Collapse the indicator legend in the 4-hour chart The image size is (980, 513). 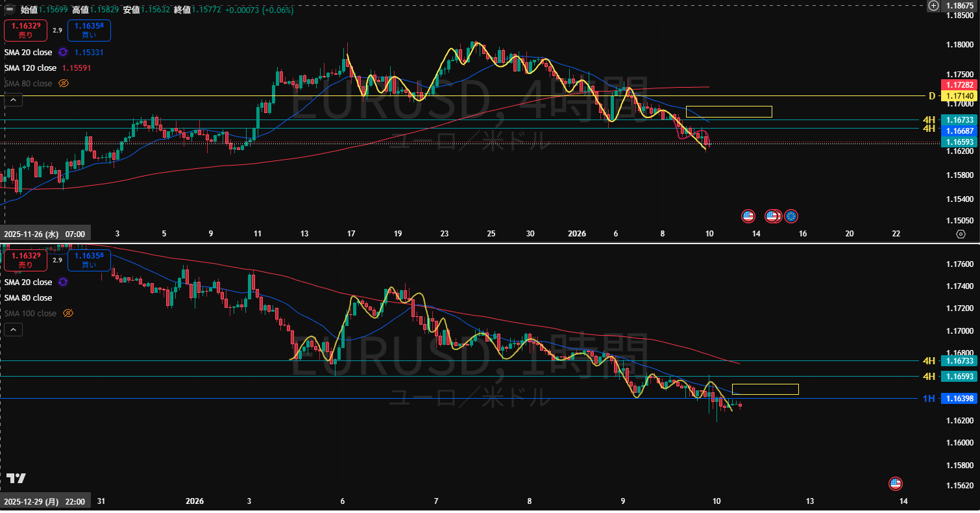13,100
